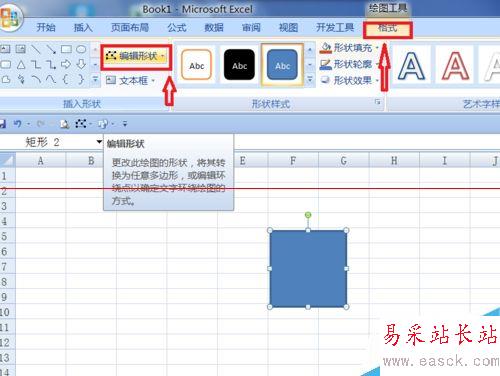Switch to the 开发工具 tab
Image resolution: width=500 pixels, height=376 pixels.
335,27
